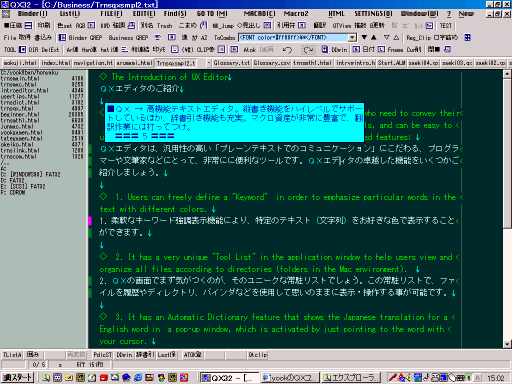The width and height of the screenshot is (512, 384).
Task: Click the icon right of 強調
Action: click(132, 26)
